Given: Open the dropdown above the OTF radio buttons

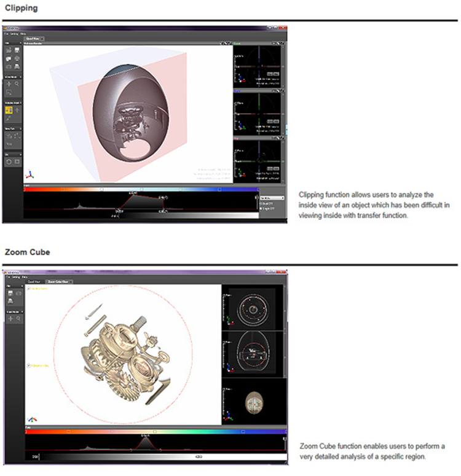Looking at the screenshot, I should tap(272, 198).
